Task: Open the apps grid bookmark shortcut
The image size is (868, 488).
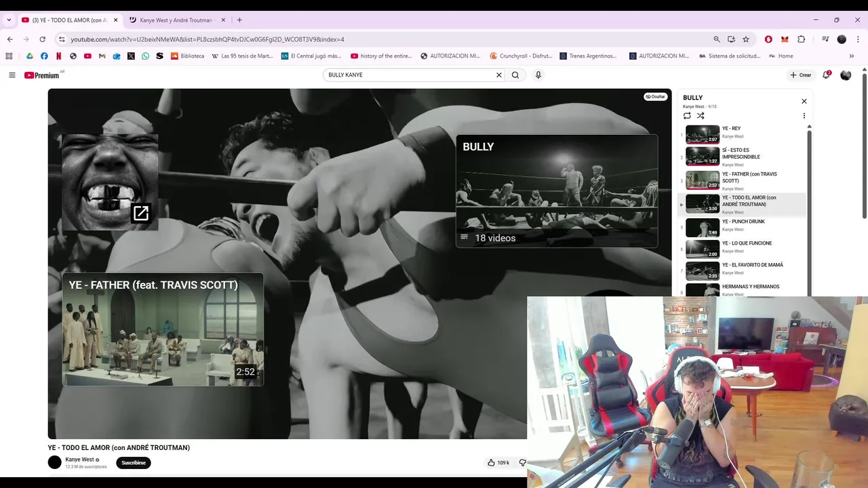Action: [9, 56]
